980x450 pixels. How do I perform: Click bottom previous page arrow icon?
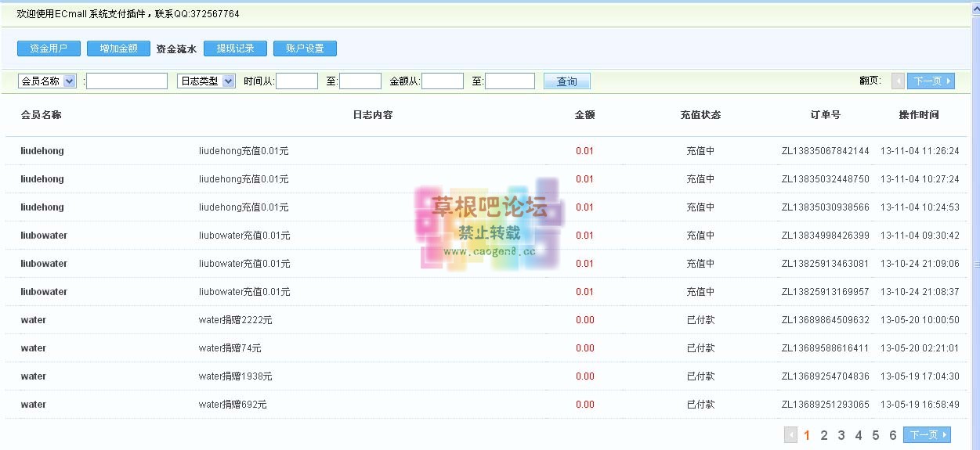point(791,435)
